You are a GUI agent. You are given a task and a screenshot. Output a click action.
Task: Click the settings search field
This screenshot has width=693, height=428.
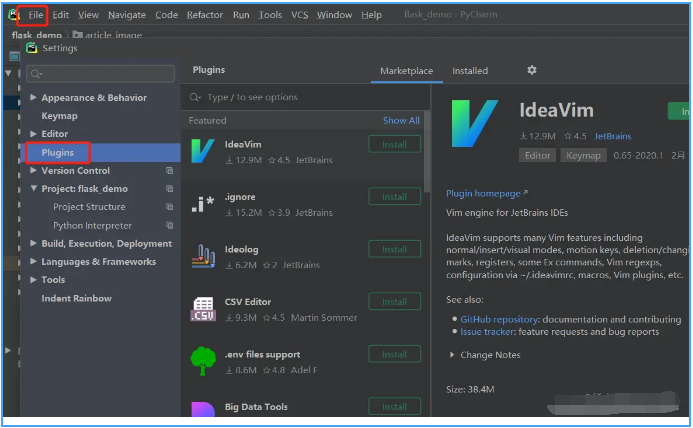100,74
